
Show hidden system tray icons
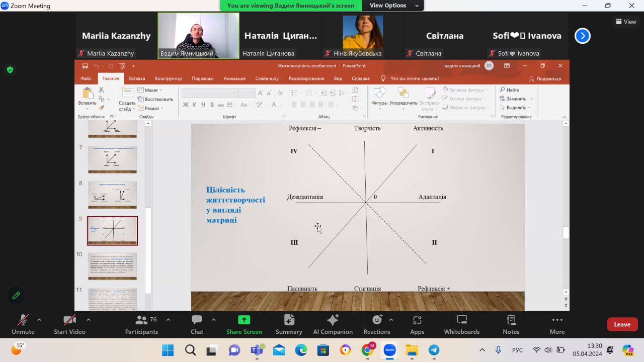482,350
